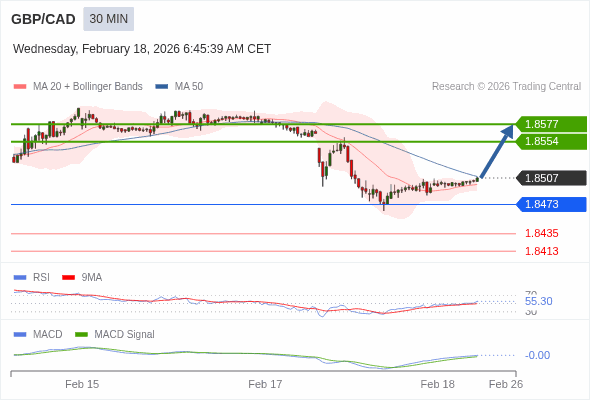Click the MA 50 legend blue swatch
Viewport: 590px width, 400px height.
[162, 87]
